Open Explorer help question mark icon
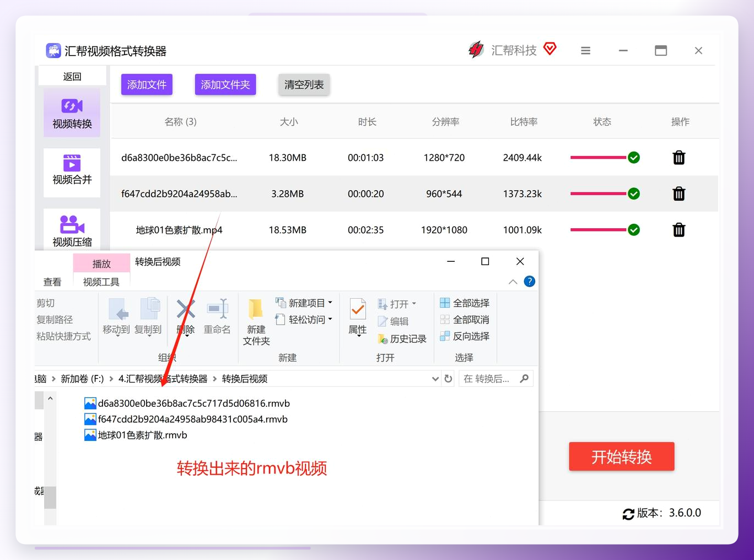The image size is (754, 560). (x=529, y=282)
